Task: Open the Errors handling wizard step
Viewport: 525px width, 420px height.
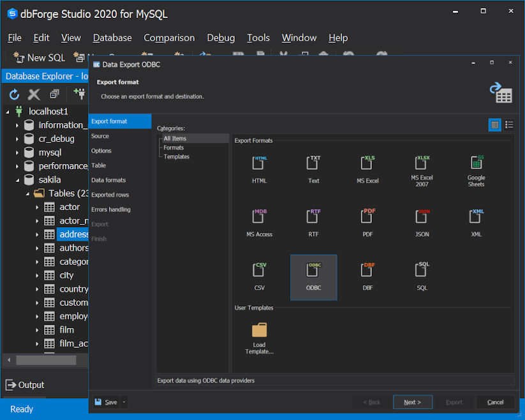Action: tap(120, 209)
